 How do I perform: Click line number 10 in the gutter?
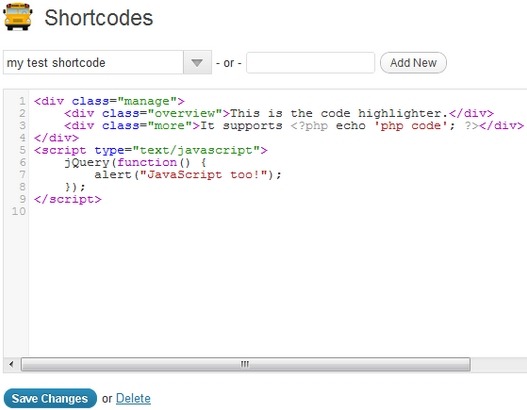(x=19, y=211)
